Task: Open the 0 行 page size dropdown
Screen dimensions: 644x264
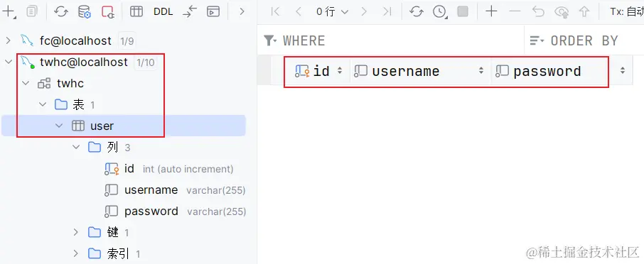Action: click(332, 11)
